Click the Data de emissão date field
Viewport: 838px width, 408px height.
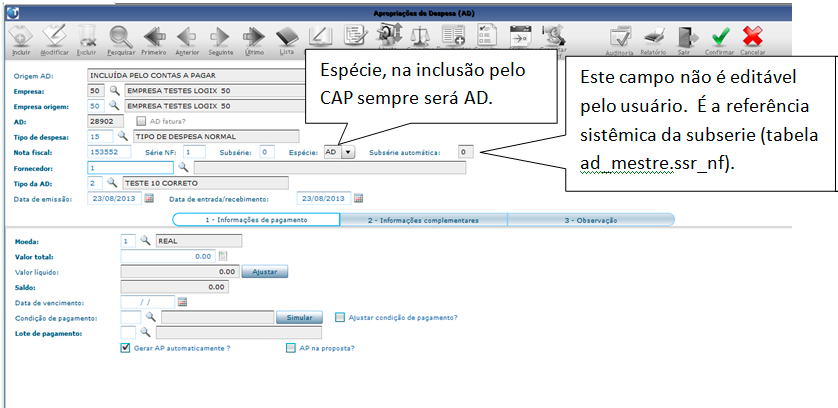click(114, 198)
